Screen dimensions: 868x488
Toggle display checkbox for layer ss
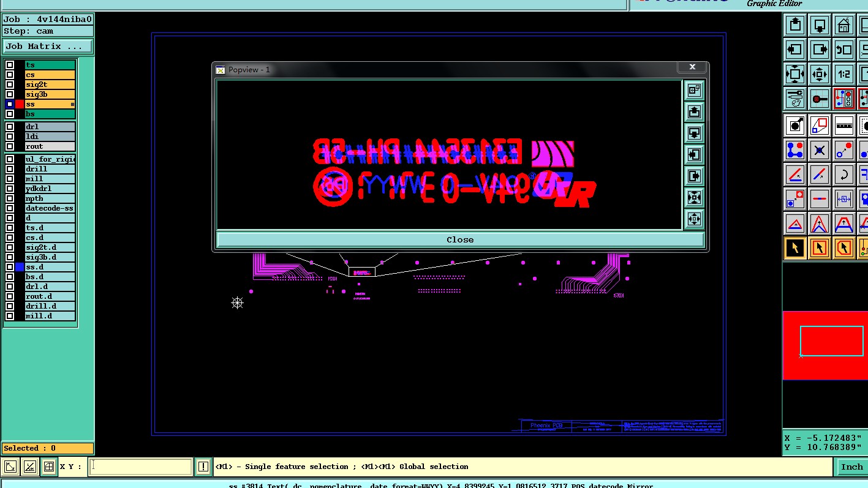10,104
